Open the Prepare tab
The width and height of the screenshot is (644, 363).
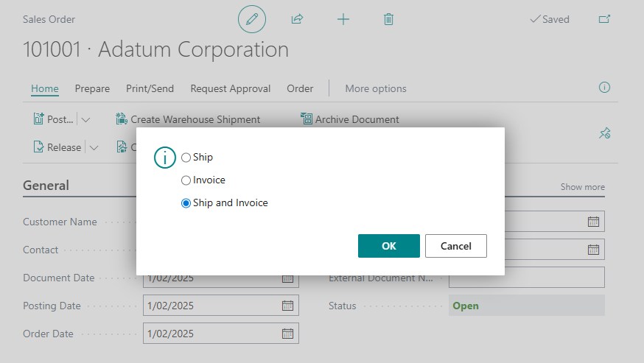tap(92, 88)
